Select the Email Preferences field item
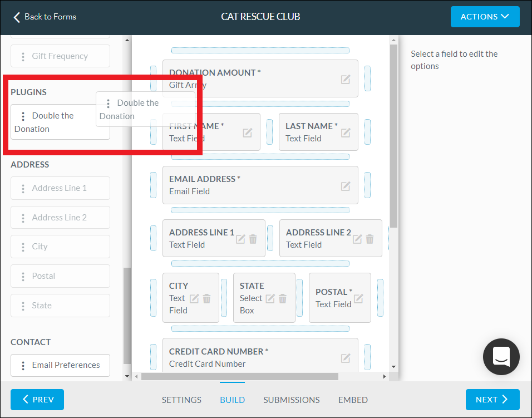 pyautogui.click(x=61, y=366)
